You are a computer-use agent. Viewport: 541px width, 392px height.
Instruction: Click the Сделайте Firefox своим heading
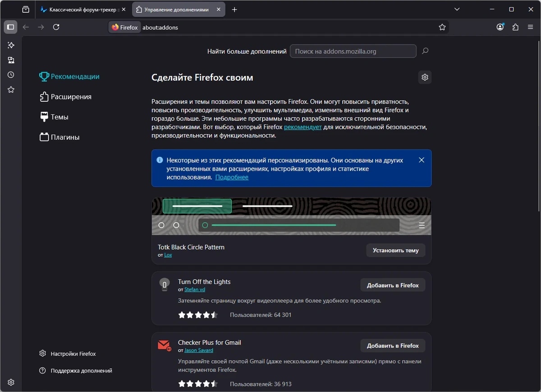click(x=202, y=77)
